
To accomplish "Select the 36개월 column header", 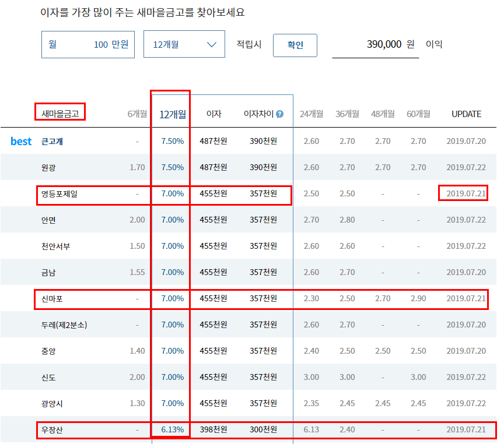I will click(x=347, y=114).
